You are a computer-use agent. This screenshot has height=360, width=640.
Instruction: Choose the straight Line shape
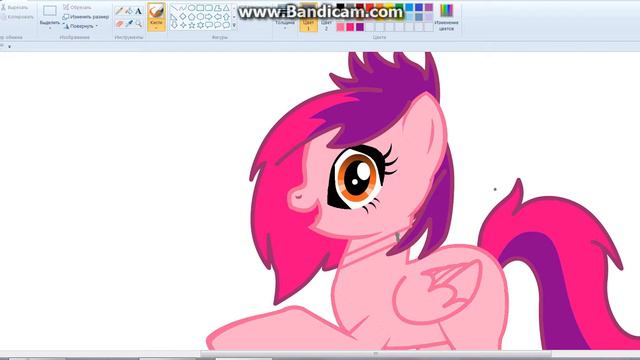174,8
